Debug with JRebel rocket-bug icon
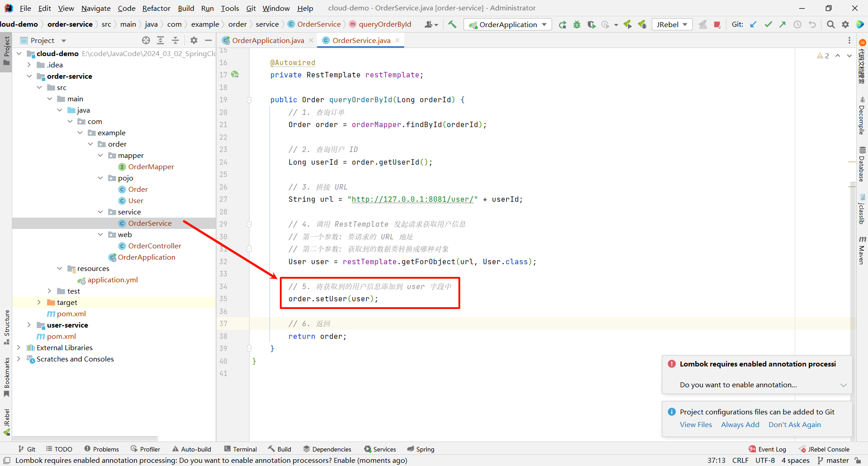The height and width of the screenshot is (466, 868). tap(642, 24)
